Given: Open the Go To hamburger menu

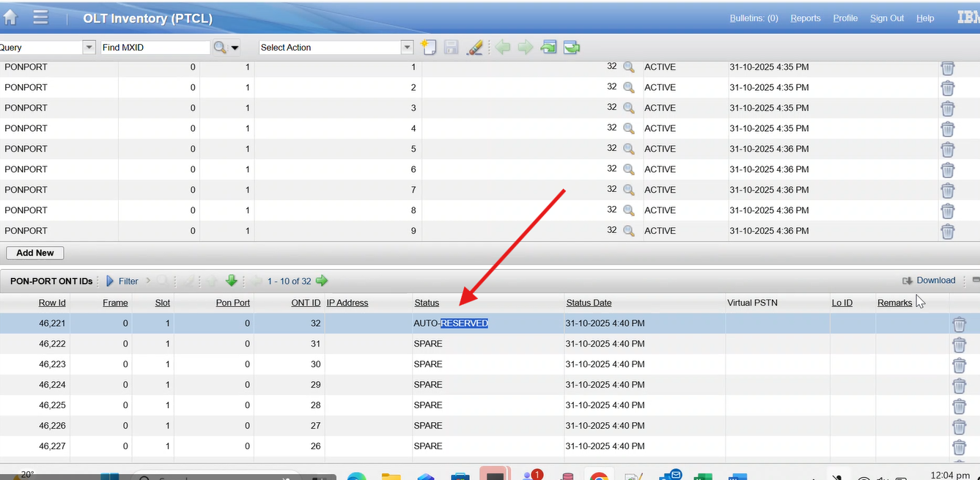Looking at the screenshot, I should pos(41,18).
